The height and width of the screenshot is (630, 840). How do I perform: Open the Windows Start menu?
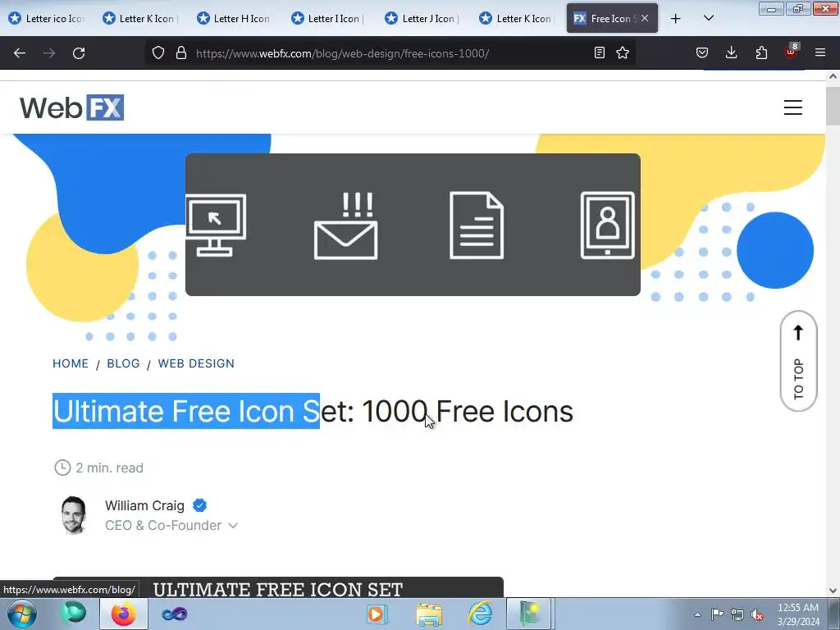point(22,614)
